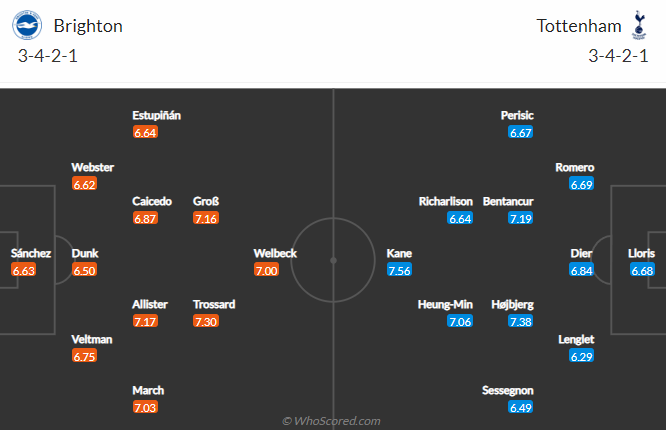Select Kane's player name

pos(399,253)
